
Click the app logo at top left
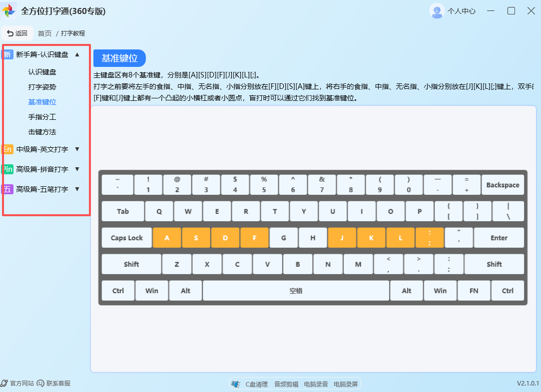[x=9, y=10]
